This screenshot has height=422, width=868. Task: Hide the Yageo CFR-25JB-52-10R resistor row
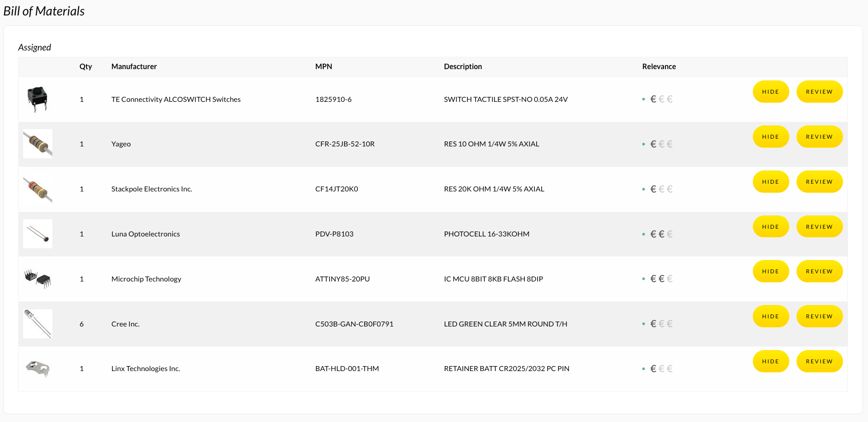(x=771, y=136)
